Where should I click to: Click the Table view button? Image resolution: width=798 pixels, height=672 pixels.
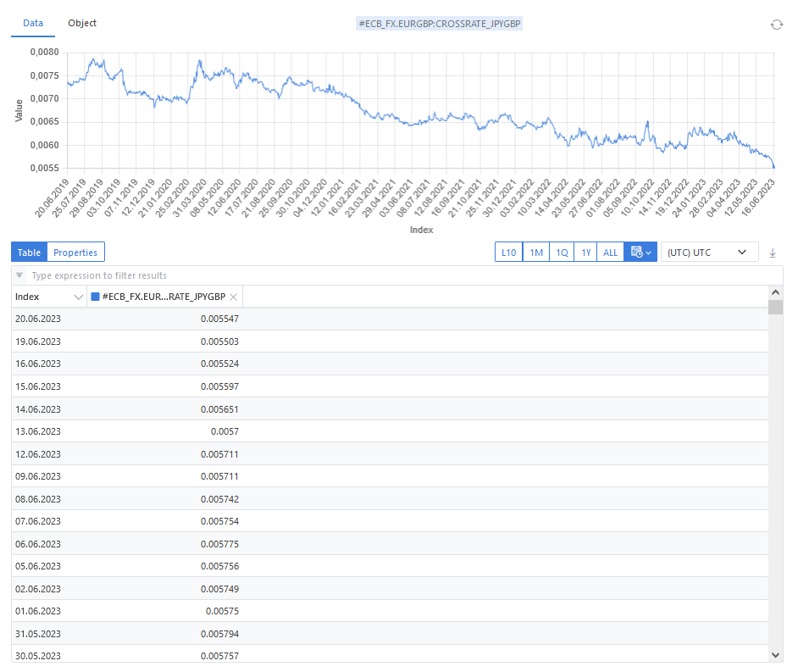point(29,253)
